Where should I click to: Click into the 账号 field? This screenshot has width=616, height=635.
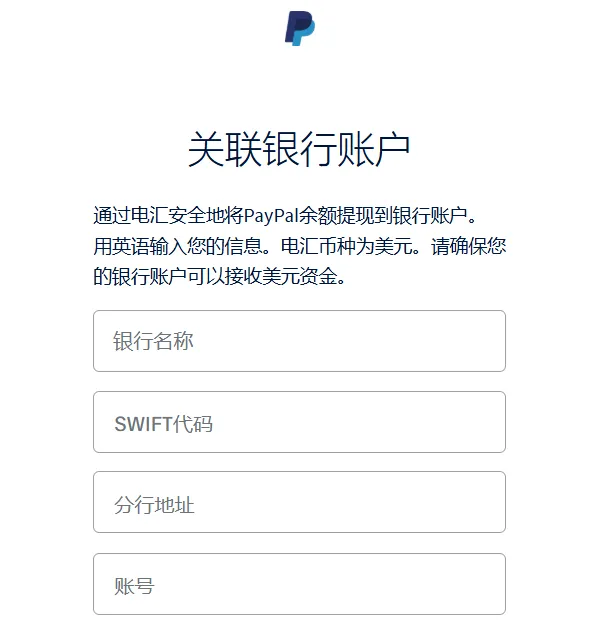[x=299, y=584]
